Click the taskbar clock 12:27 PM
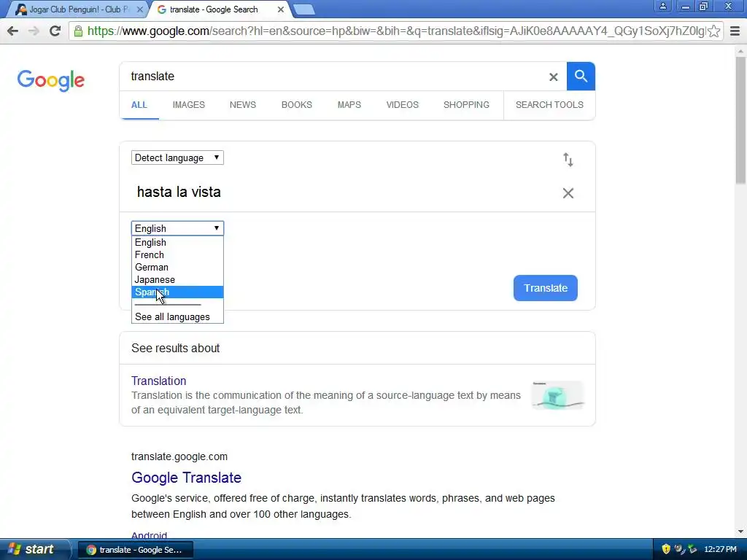This screenshot has height=560, width=747. point(720,549)
